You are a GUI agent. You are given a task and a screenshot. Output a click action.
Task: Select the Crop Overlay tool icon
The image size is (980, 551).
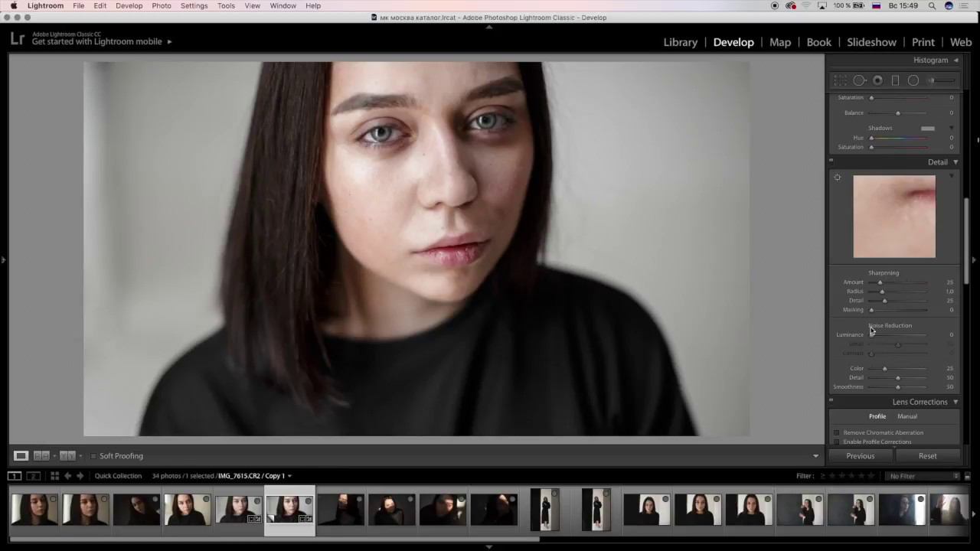pyautogui.click(x=841, y=80)
